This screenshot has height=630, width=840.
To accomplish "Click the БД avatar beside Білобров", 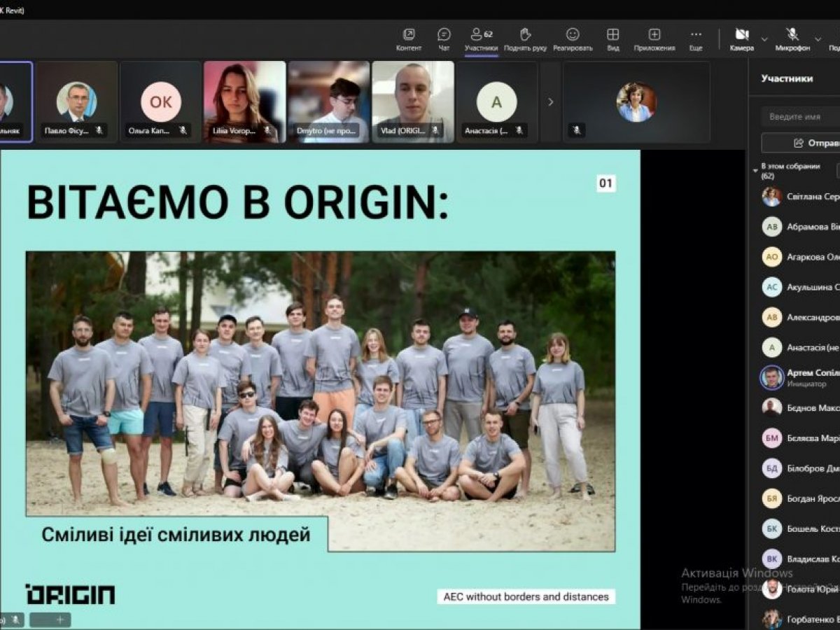I will [x=771, y=468].
